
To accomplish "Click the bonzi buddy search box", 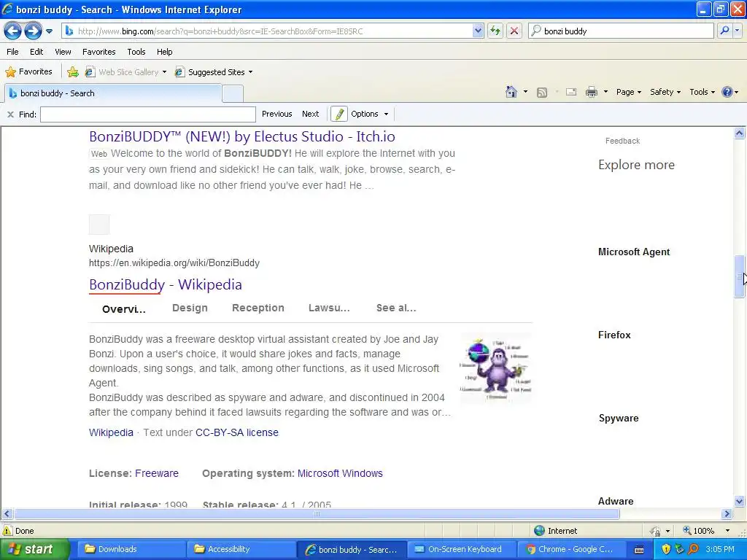I will [x=622, y=31].
